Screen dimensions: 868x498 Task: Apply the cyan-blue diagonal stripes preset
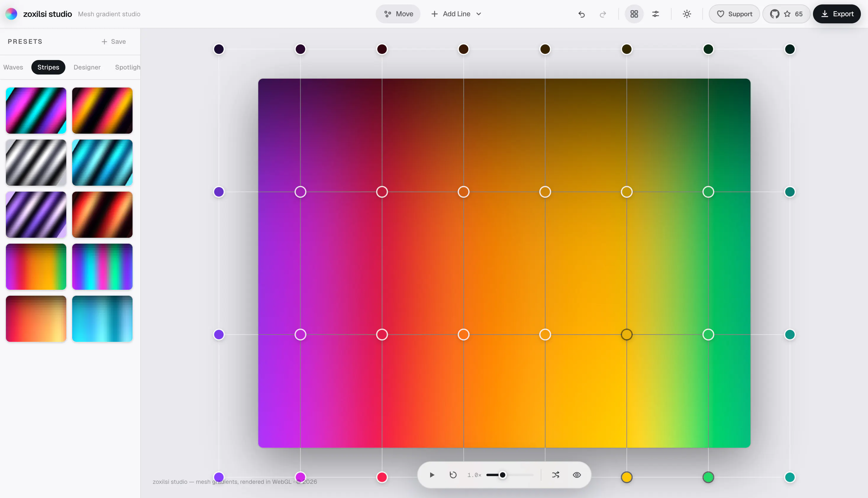tap(102, 163)
